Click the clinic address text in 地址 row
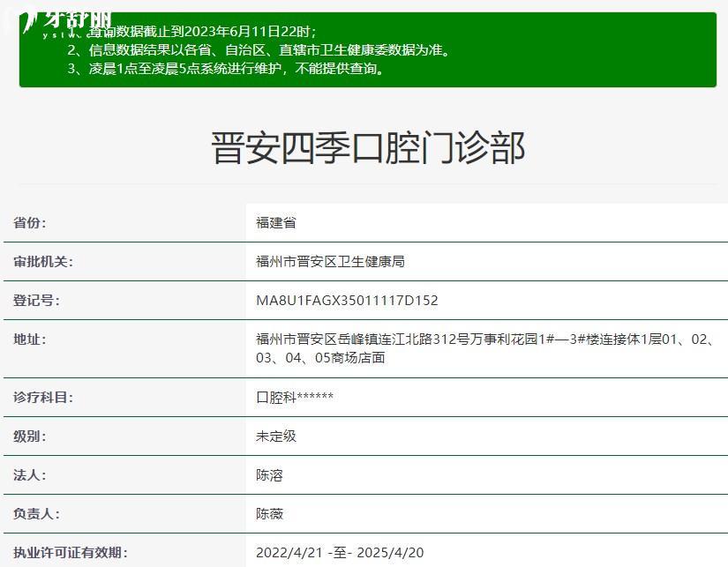 pos(485,348)
